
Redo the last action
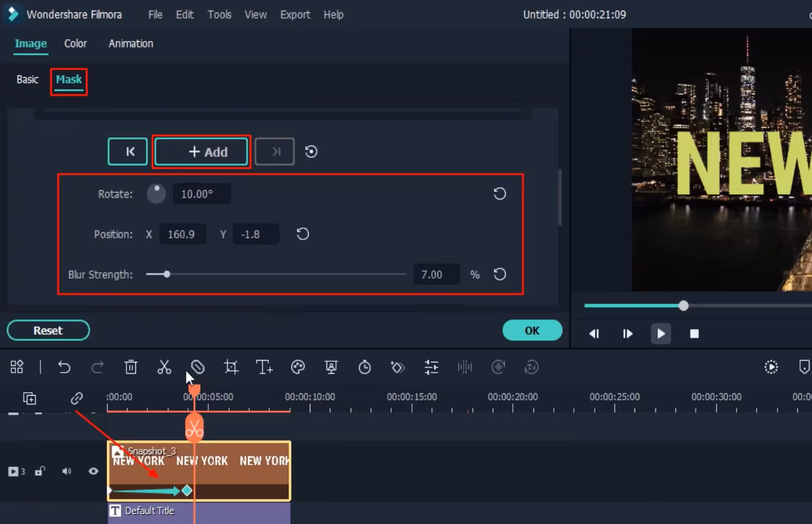pyautogui.click(x=97, y=367)
